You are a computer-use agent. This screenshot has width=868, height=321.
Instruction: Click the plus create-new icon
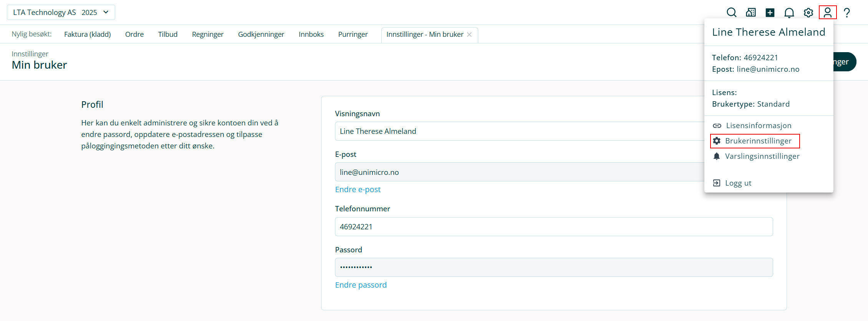pos(770,13)
